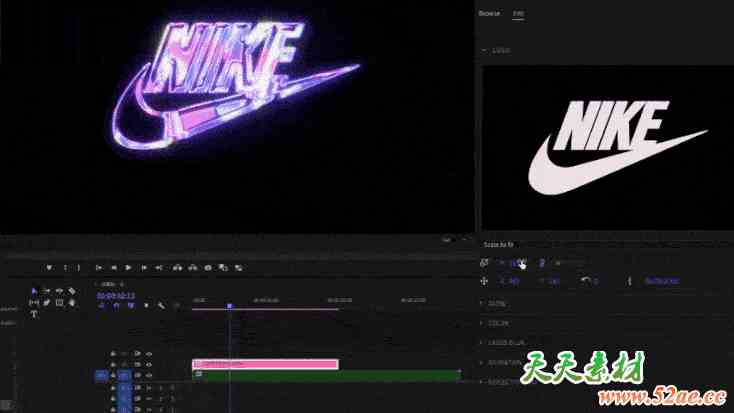Screen dimensions: 734x413
Task: Go to Out point
Action: point(159,268)
